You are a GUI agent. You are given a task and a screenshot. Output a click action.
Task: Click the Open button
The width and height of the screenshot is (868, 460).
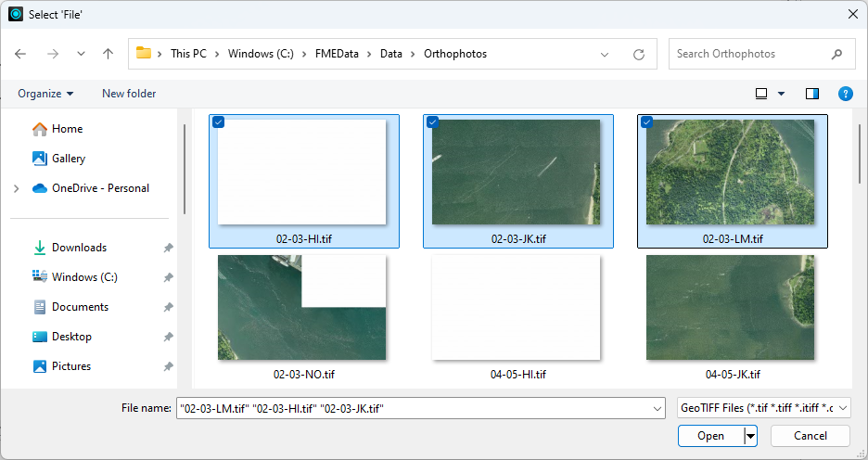pyautogui.click(x=710, y=436)
